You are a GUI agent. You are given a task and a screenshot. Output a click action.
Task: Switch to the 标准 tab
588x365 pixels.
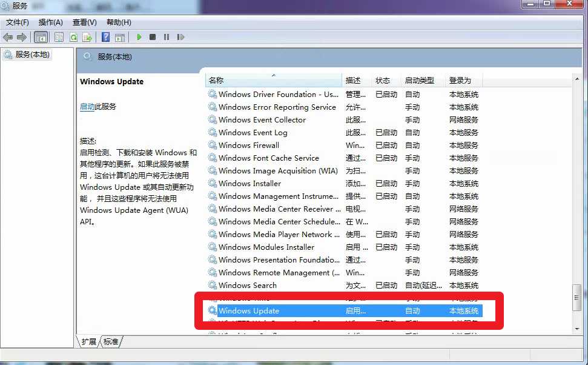111,341
